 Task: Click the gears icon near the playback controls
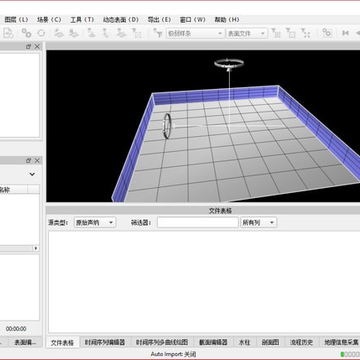tap(327, 33)
